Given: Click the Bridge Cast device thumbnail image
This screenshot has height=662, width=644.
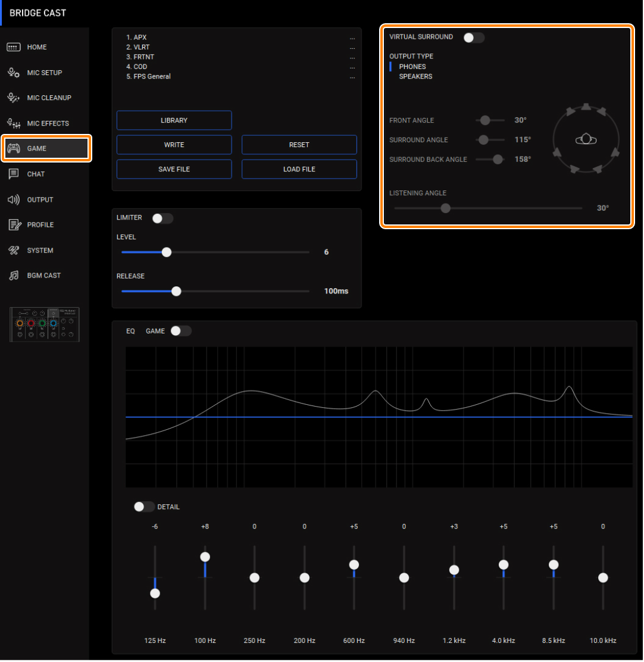Looking at the screenshot, I should pos(44,324).
